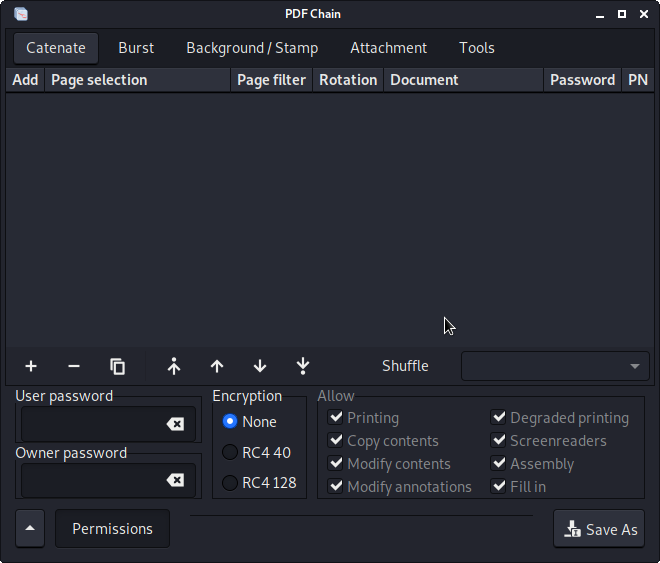Sort by Page selection column header
The image size is (660, 563).
pyautogui.click(x=138, y=80)
